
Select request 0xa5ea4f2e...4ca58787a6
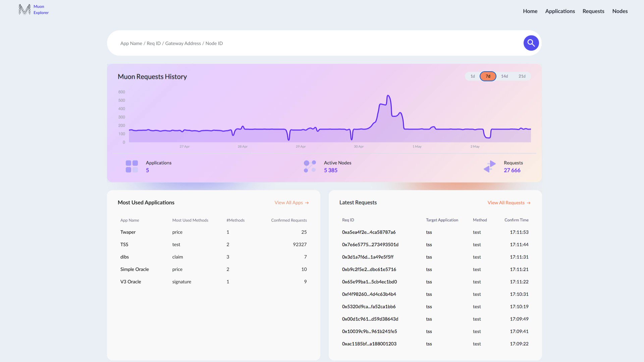[x=369, y=232]
